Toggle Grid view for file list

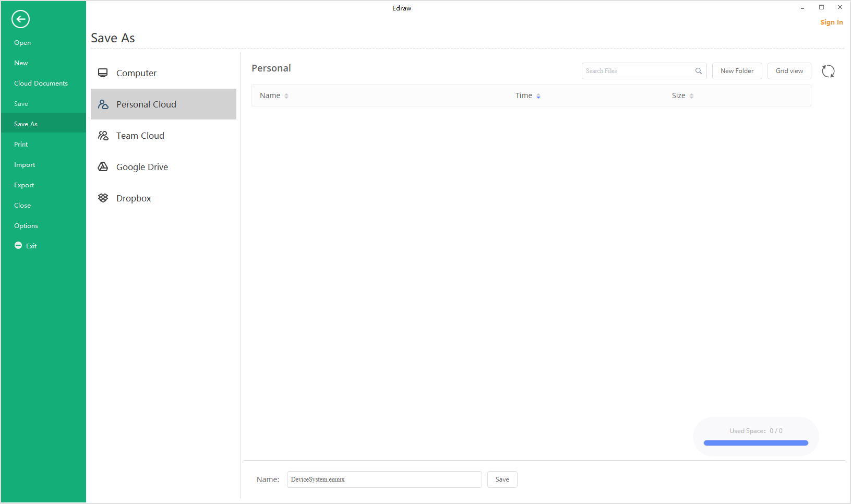coord(789,71)
